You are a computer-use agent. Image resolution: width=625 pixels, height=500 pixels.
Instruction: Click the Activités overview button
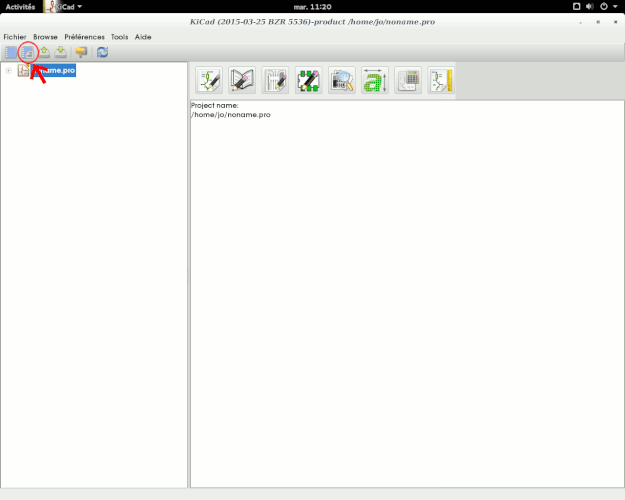point(20,7)
